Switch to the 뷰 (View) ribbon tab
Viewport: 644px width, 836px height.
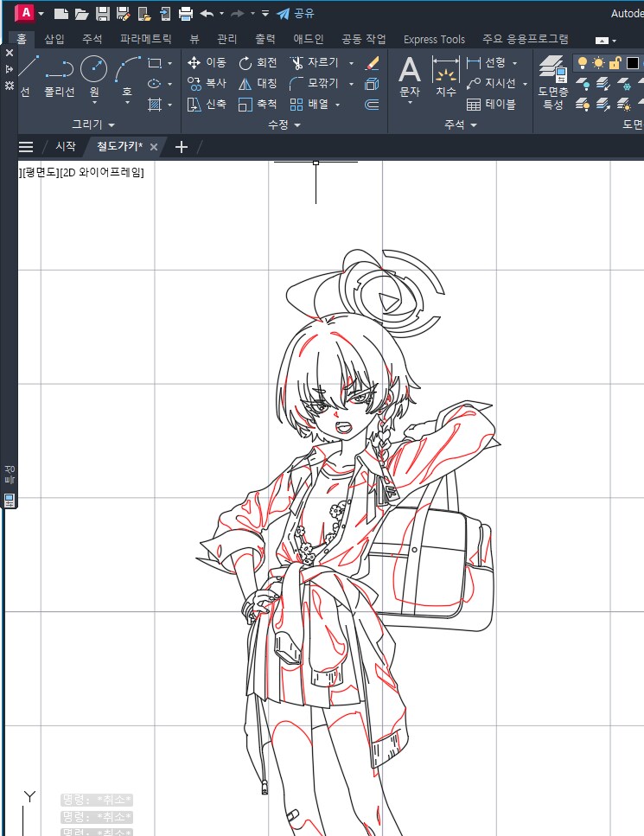coord(194,39)
